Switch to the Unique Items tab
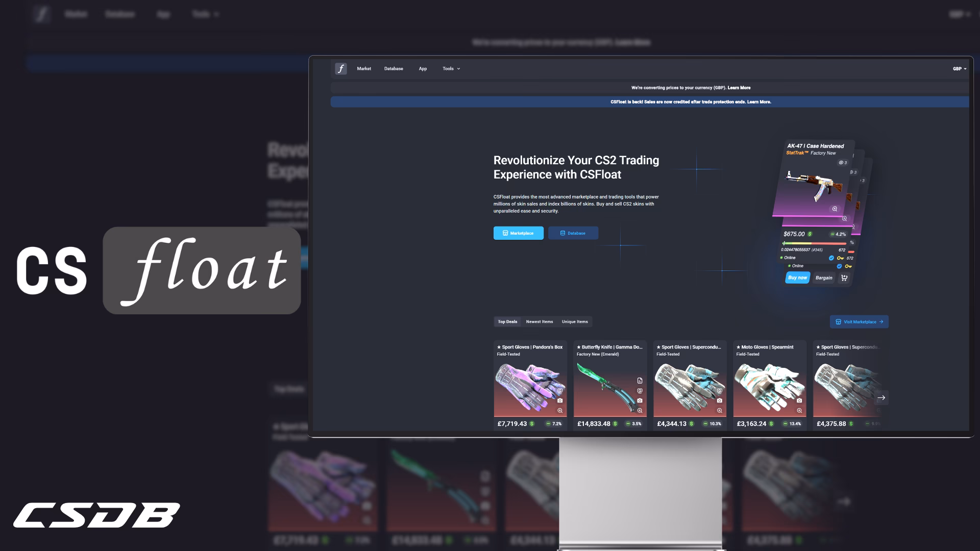This screenshot has width=980, height=551. pos(575,321)
